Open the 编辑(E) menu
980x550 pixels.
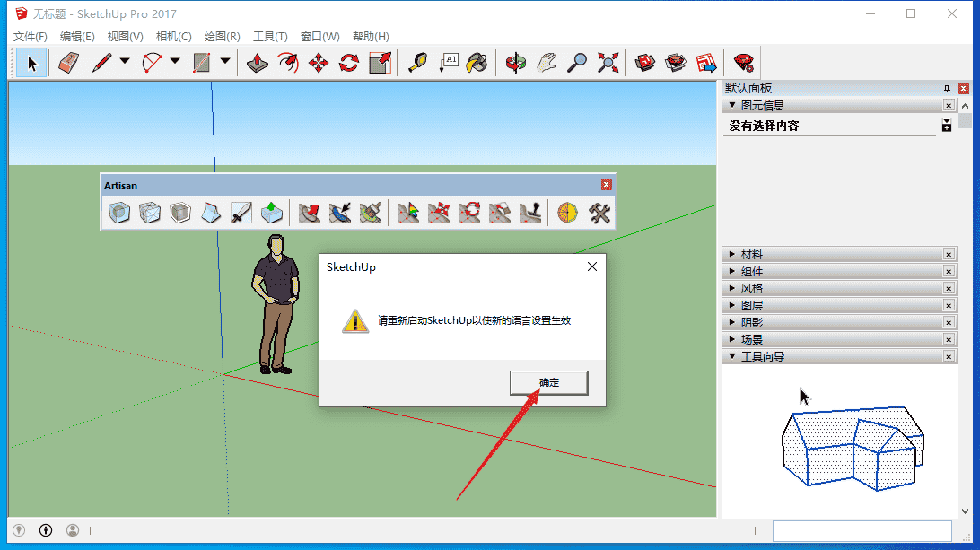click(77, 36)
